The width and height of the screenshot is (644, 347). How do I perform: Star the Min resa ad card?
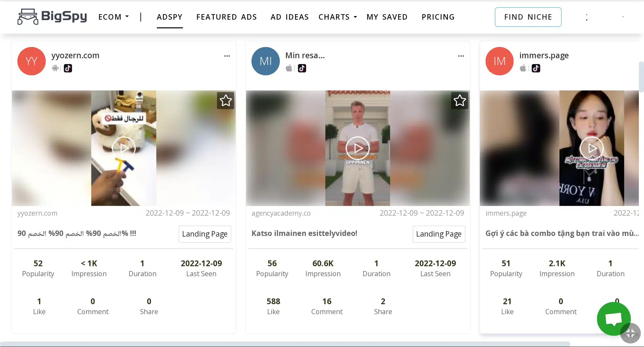(x=459, y=100)
